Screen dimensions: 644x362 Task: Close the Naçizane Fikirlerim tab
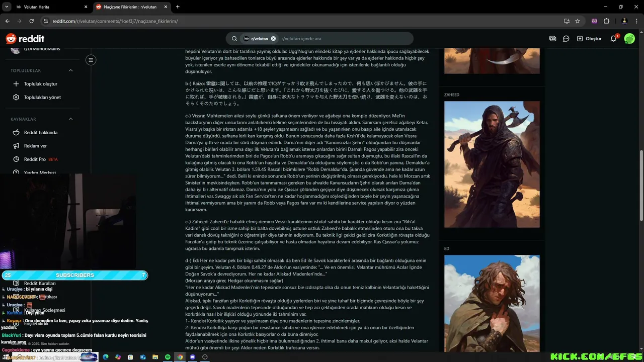click(165, 7)
